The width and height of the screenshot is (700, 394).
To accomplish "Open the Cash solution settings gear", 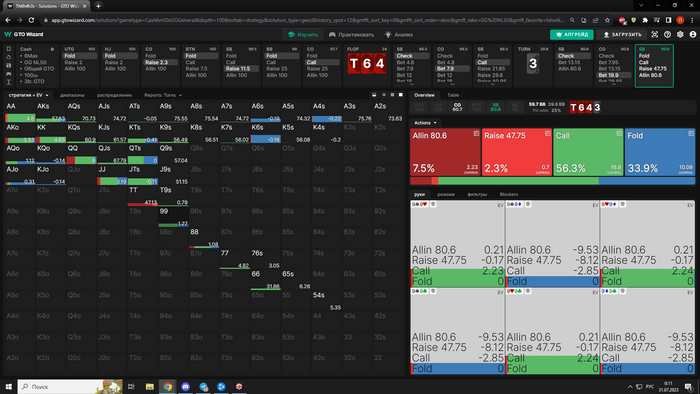I will click(52, 49).
